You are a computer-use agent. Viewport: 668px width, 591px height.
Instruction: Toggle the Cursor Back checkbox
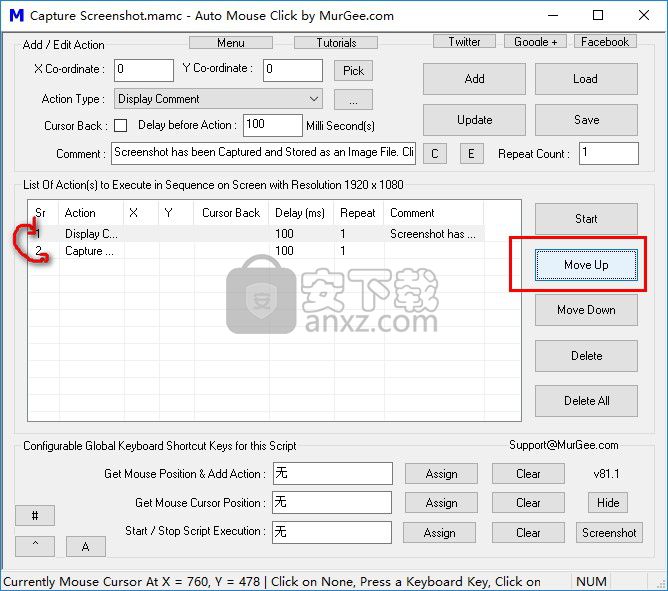pyautogui.click(x=121, y=126)
